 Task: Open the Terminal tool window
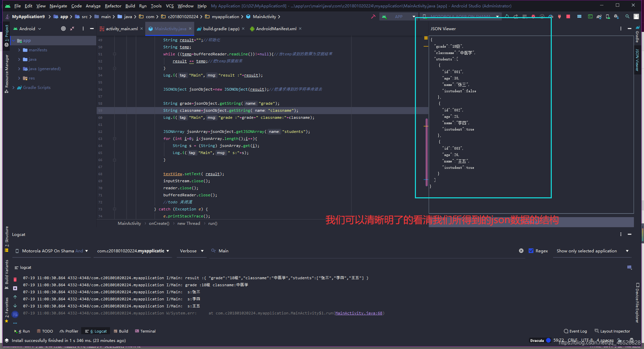point(145,331)
